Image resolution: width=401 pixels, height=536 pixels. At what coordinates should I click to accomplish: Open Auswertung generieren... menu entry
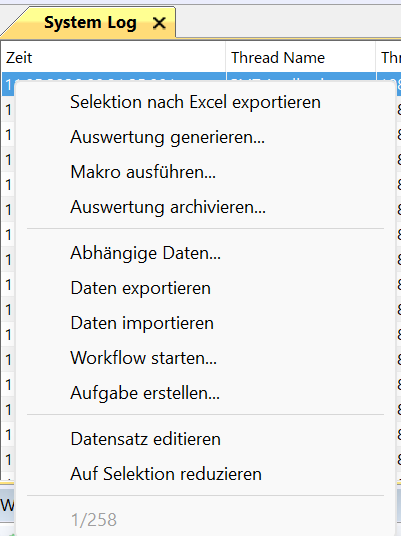coord(205,137)
